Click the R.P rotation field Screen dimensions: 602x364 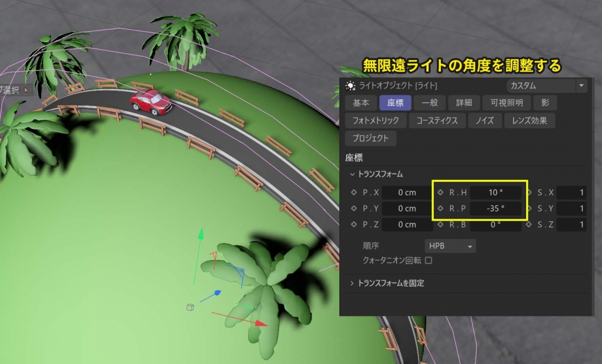[x=495, y=209]
